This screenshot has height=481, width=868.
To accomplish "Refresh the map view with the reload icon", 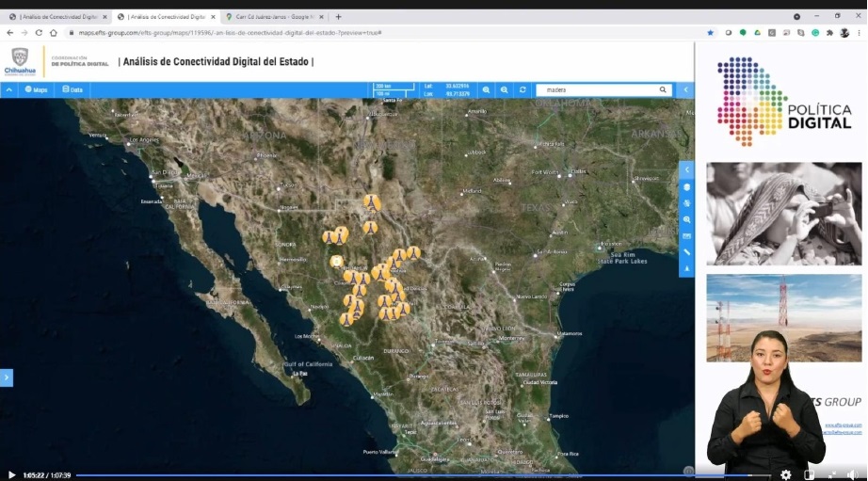I will pyautogui.click(x=523, y=90).
